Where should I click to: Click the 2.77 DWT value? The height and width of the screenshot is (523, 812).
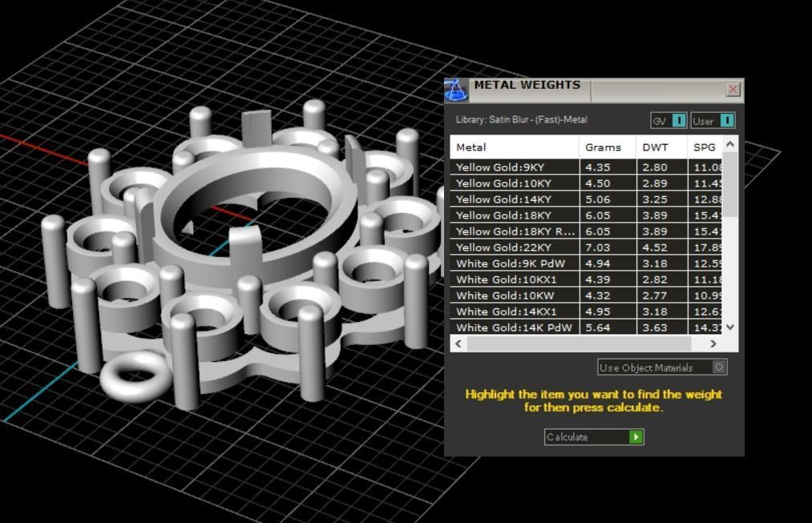(655, 296)
